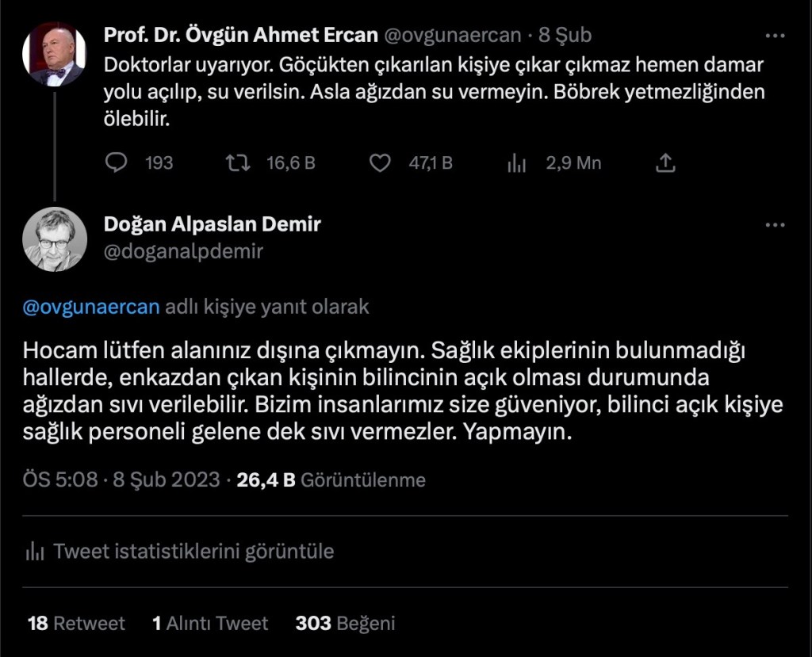The height and width of the screenshot is (657, 812).
Task: Click the Doğan Alpaslan Demir display name
Action: [213, 224]
